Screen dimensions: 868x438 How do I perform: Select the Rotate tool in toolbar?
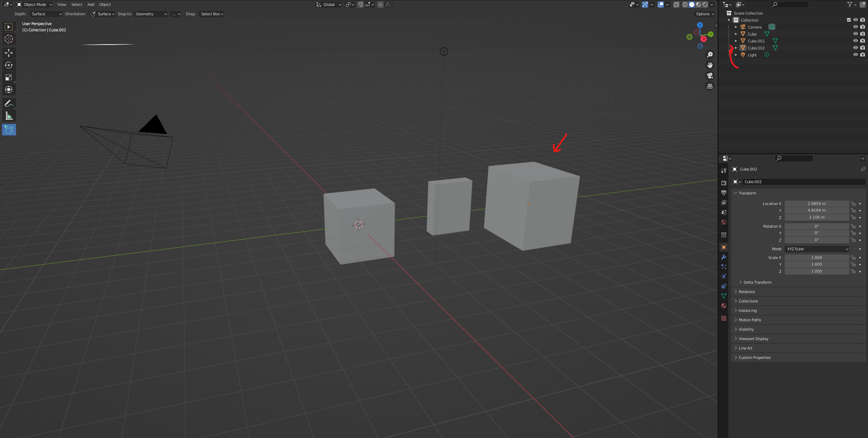(x=9, y=65)
